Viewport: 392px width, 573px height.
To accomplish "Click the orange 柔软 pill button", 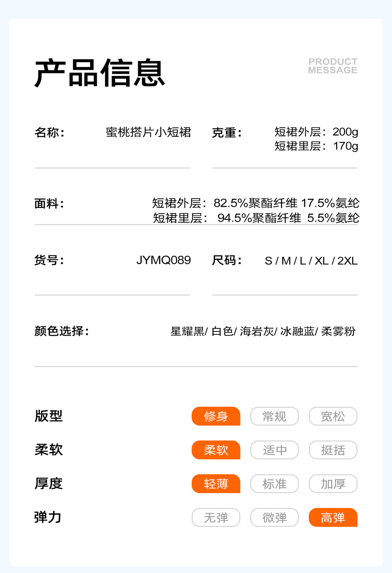I will (216, 450).
